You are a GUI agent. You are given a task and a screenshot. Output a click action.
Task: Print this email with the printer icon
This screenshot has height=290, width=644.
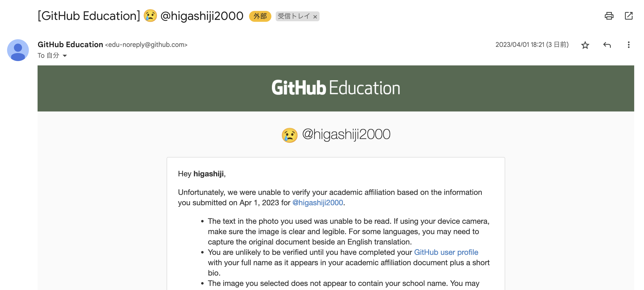pos(609,16)
